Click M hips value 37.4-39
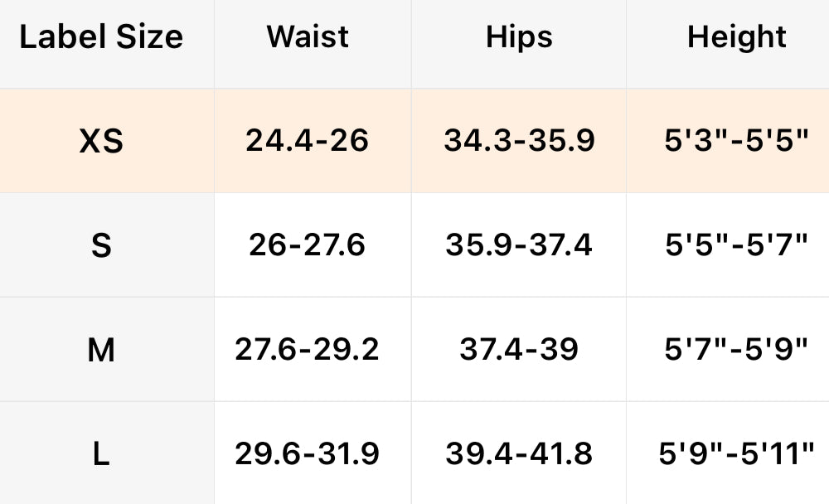Screen dimensions: 829x504 point(519,350)
